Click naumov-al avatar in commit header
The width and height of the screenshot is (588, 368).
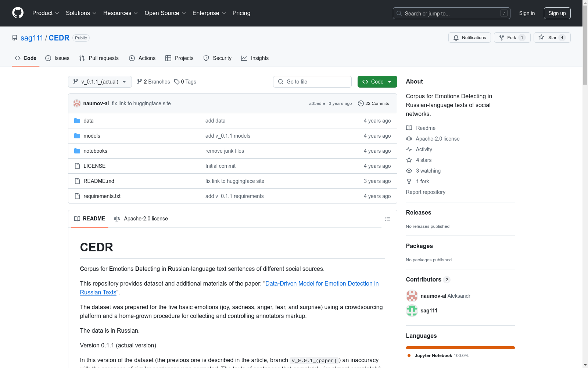click(77, 103)
